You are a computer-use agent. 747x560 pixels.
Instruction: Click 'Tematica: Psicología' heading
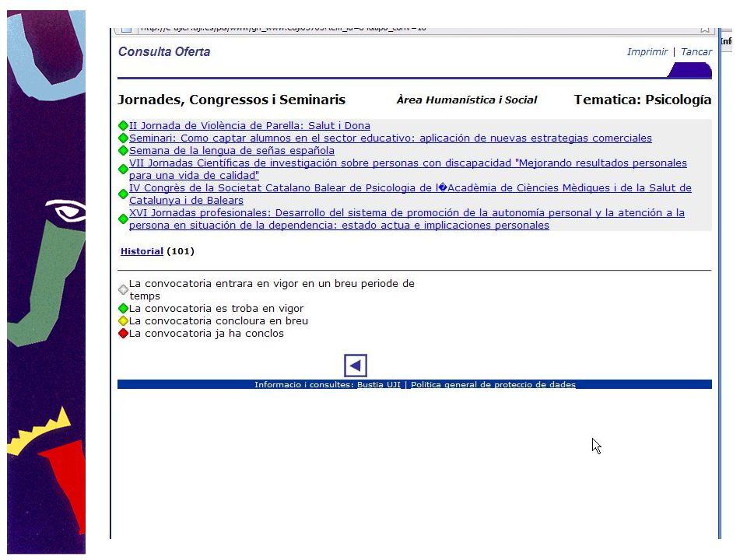coord(643,100)
